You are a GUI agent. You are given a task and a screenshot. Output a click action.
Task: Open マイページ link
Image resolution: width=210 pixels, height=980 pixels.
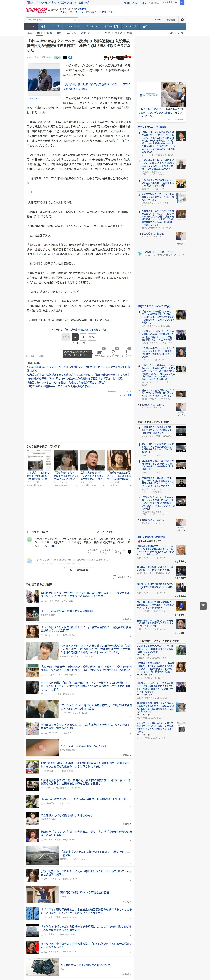point(157,20)
